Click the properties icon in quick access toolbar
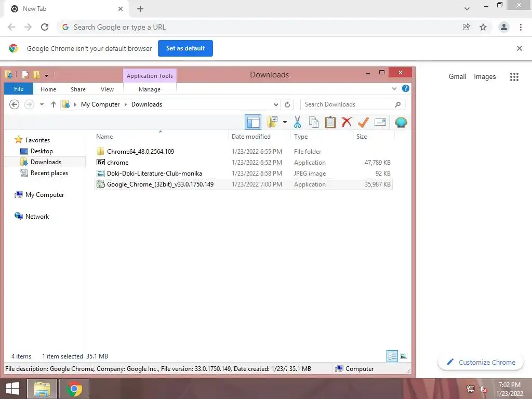Screen dimensions: 532x399 (25, 75)
